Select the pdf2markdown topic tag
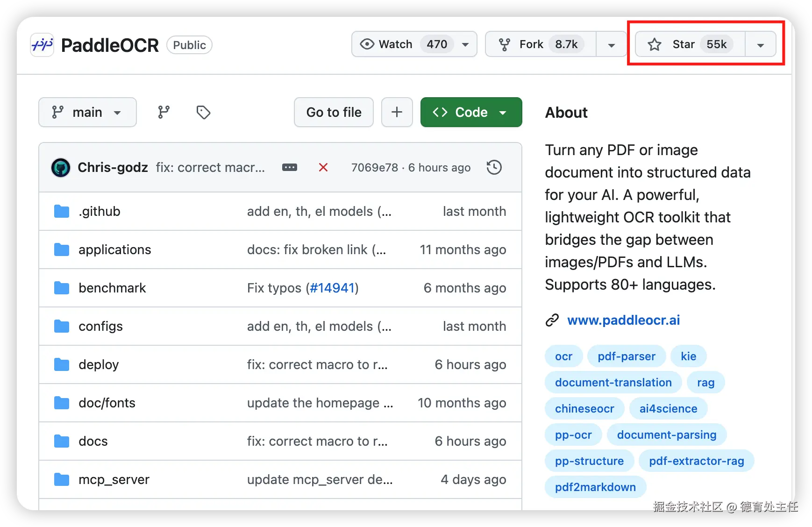The height and width of the screenshot is (527, 812). (x=595, y=487)
